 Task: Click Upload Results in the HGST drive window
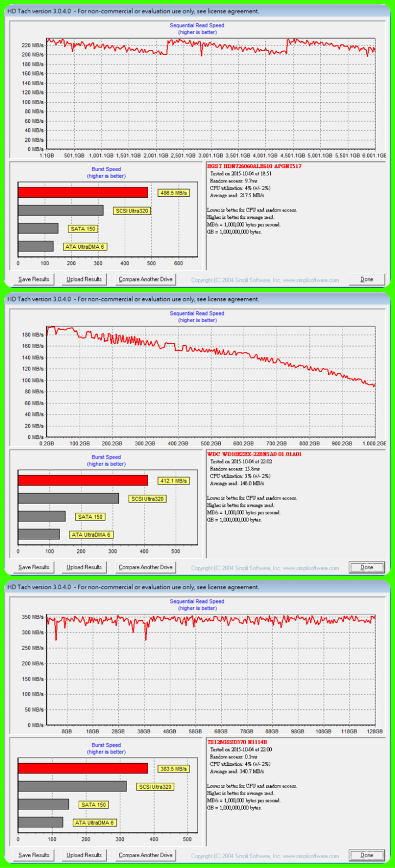coord(84,279)
